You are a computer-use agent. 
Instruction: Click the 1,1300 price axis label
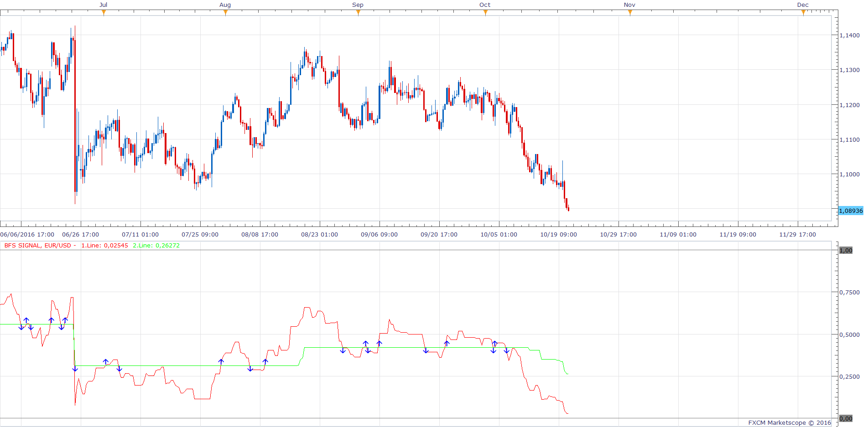pyautogui.click(x=849, y=70)
